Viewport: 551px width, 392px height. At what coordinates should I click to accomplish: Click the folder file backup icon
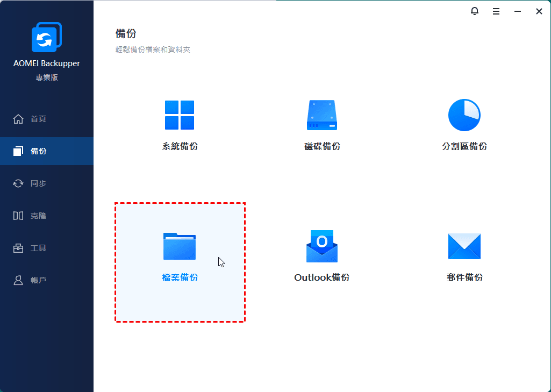[180, 246]
